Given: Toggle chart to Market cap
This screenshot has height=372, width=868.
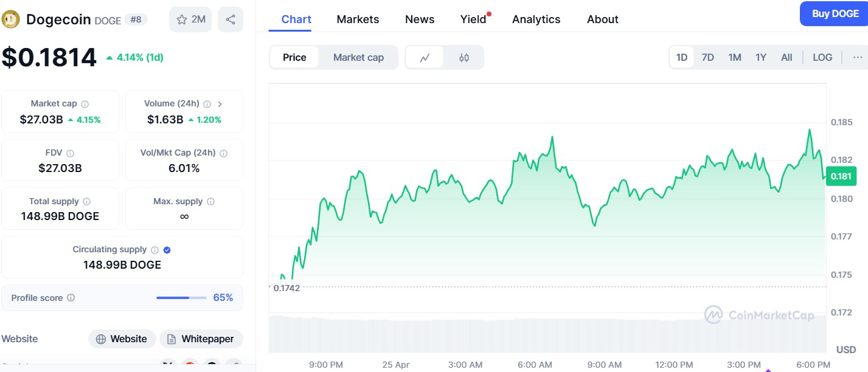Looking at the screenshot, I should [x=358, y=58].
